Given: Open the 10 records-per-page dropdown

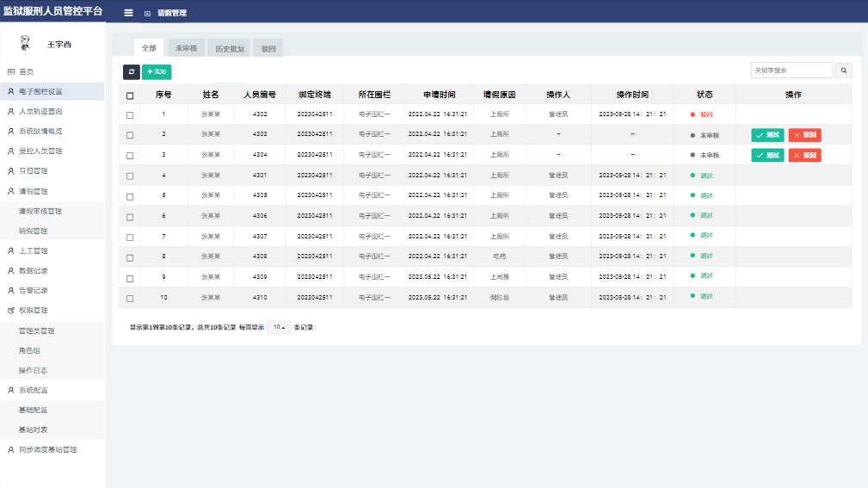Looking at the screenshot, I should [279, 328].
